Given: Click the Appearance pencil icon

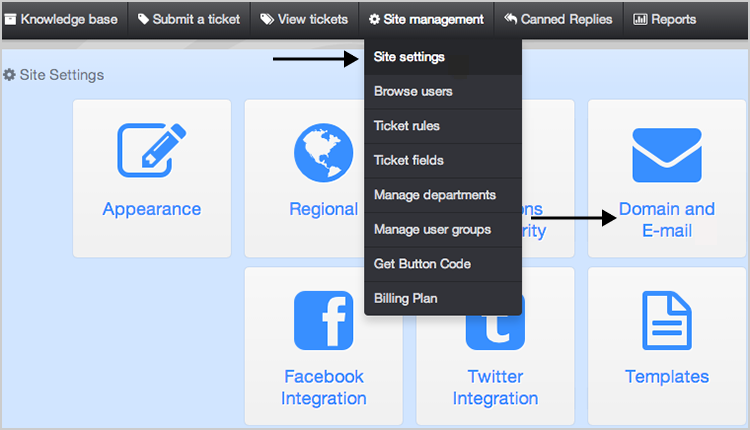Looking at the screenshot, I should 151,151.
